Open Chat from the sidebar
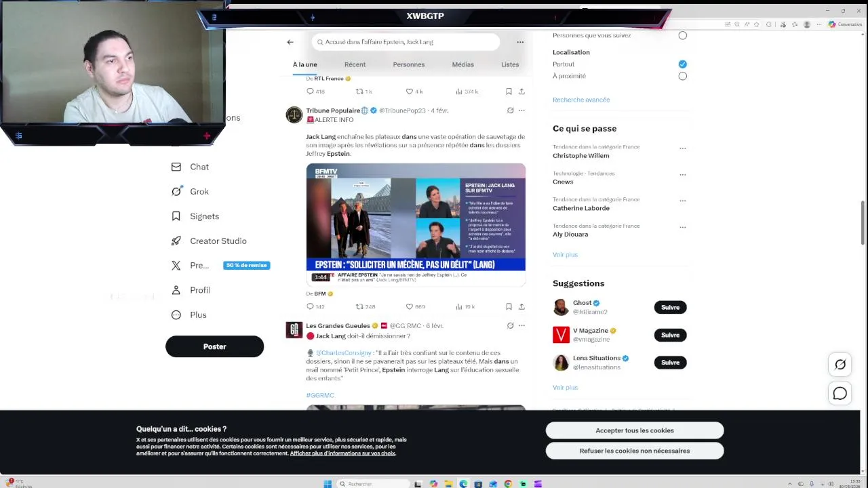 191,167
